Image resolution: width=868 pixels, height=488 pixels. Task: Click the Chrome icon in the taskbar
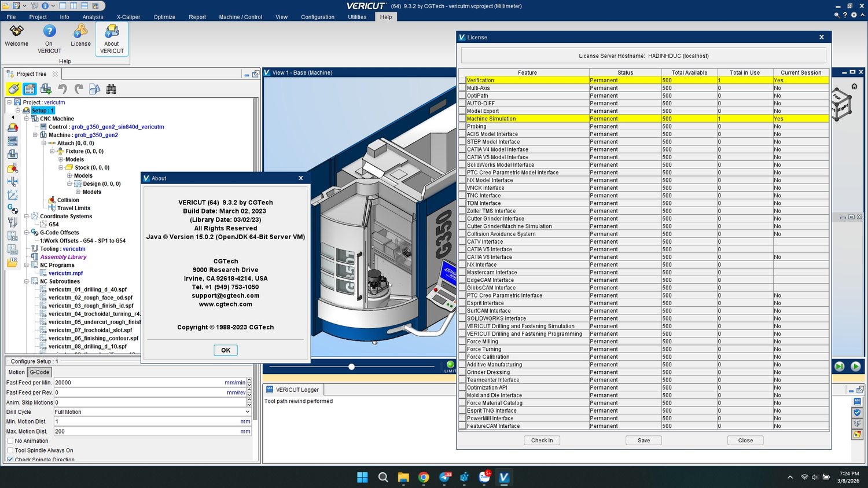pos(424,477)
